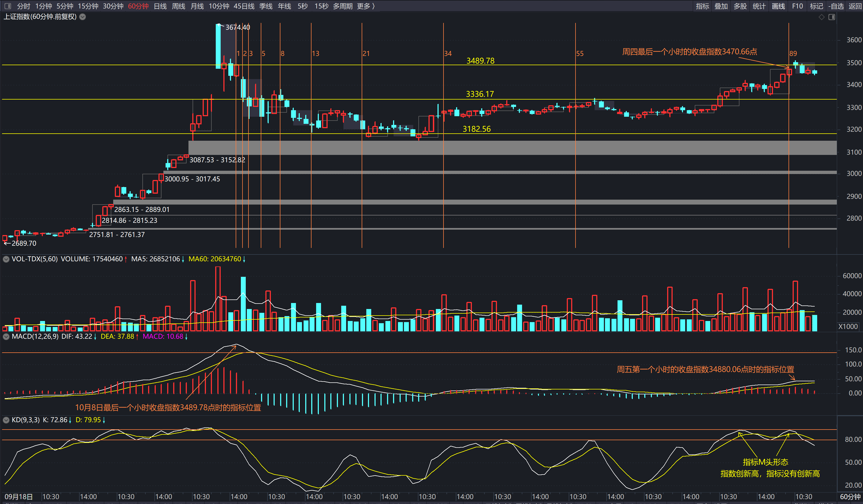This screenshot has width=863, height=504.
Task: Expand the KD indicator options arrow
Action: click(6, 420)
